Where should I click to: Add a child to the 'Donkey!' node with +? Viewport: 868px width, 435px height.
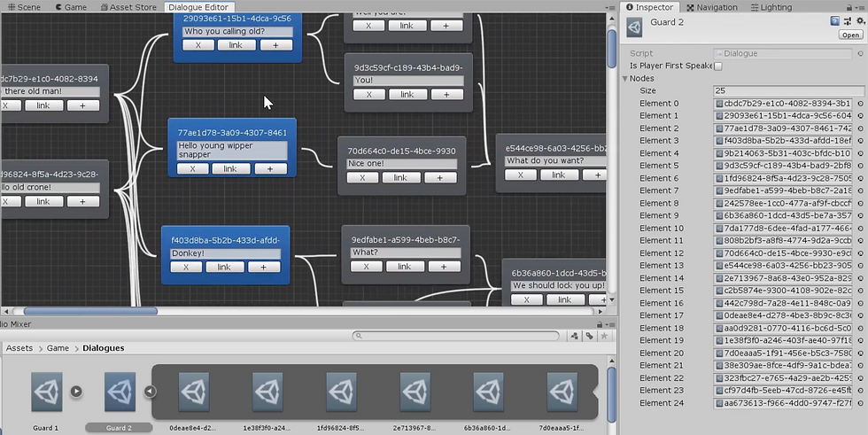(x=264, y=268)
